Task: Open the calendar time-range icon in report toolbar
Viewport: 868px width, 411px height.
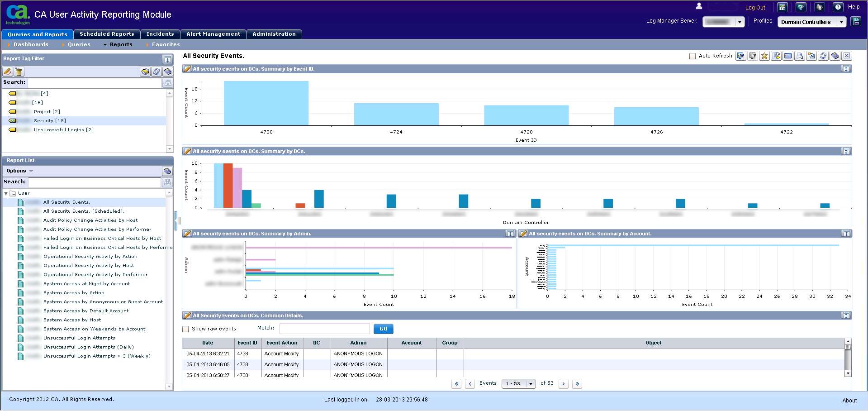Action: pyautogui.click(x=788, y=56)
